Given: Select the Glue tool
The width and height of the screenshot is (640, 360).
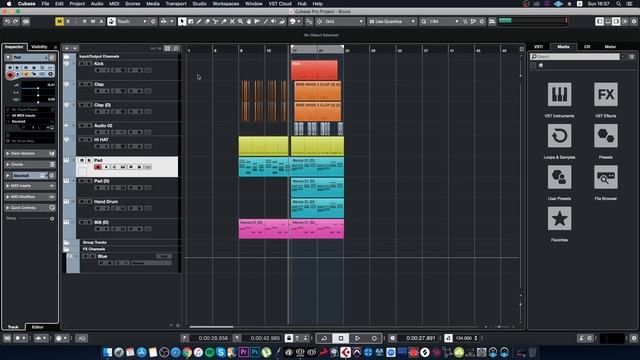Looking at the screenshot, I should pyautogui.click(x=224, y=21).
